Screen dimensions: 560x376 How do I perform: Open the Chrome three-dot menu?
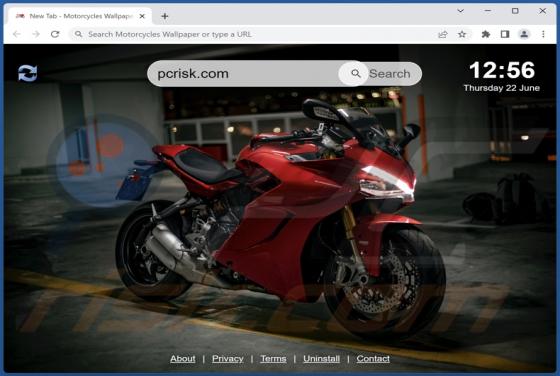(x=543, y=34)
